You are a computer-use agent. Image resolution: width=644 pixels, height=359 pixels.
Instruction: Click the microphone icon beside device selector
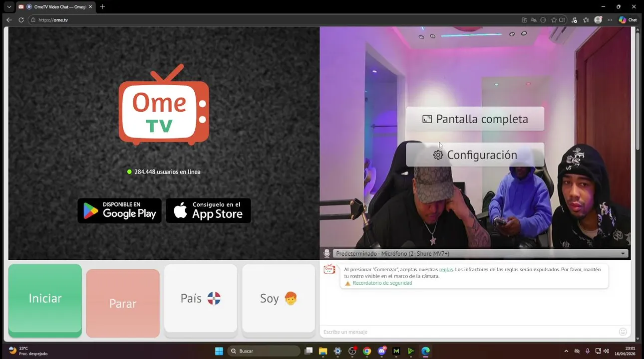(327, 253)
